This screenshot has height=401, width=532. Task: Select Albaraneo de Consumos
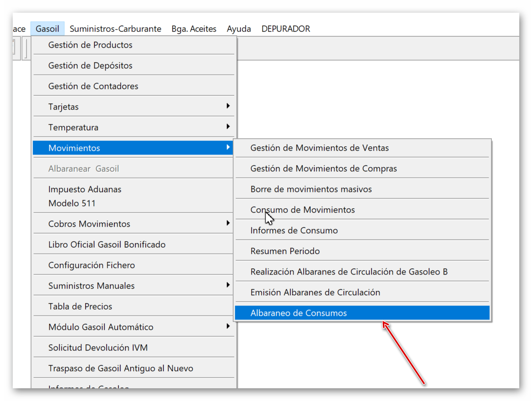[x=298, y=313]
